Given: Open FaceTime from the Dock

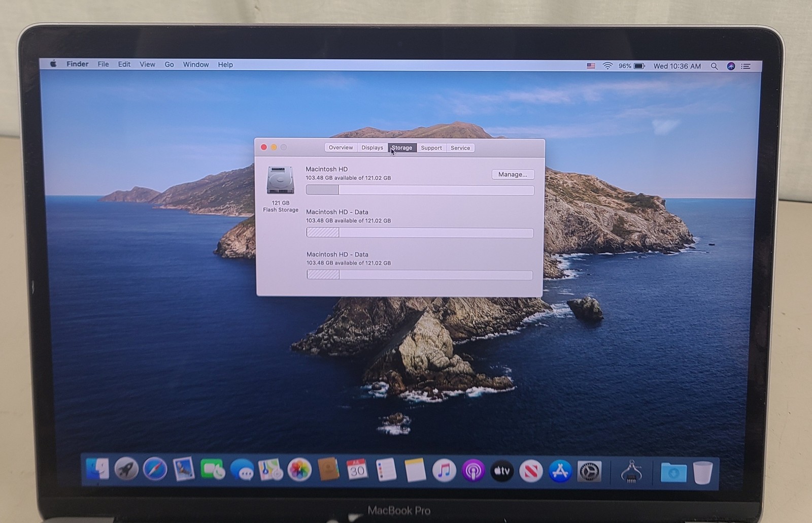Looking at the screenshot, I should (213, 470).
